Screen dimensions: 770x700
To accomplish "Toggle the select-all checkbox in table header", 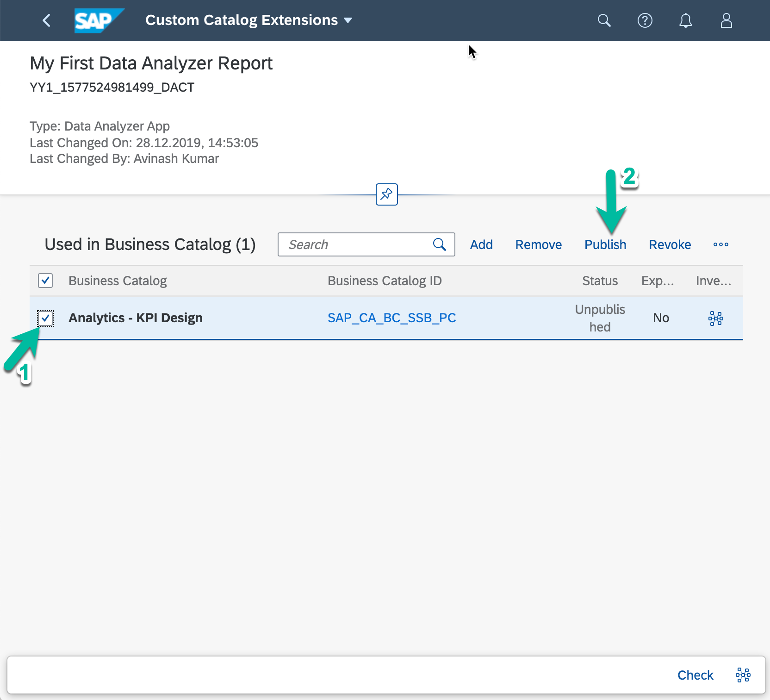I will pos(45,281).
